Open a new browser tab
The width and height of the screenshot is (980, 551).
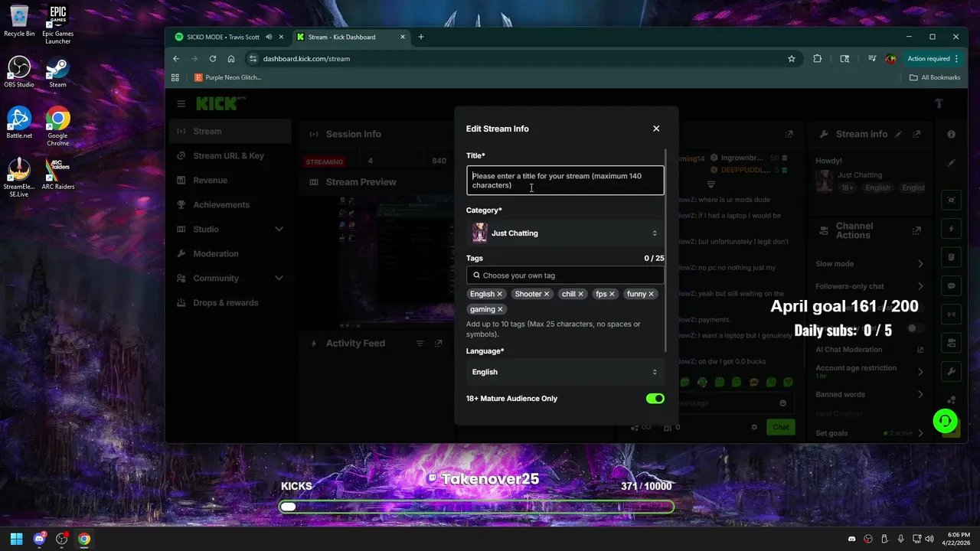coord(420,37)
